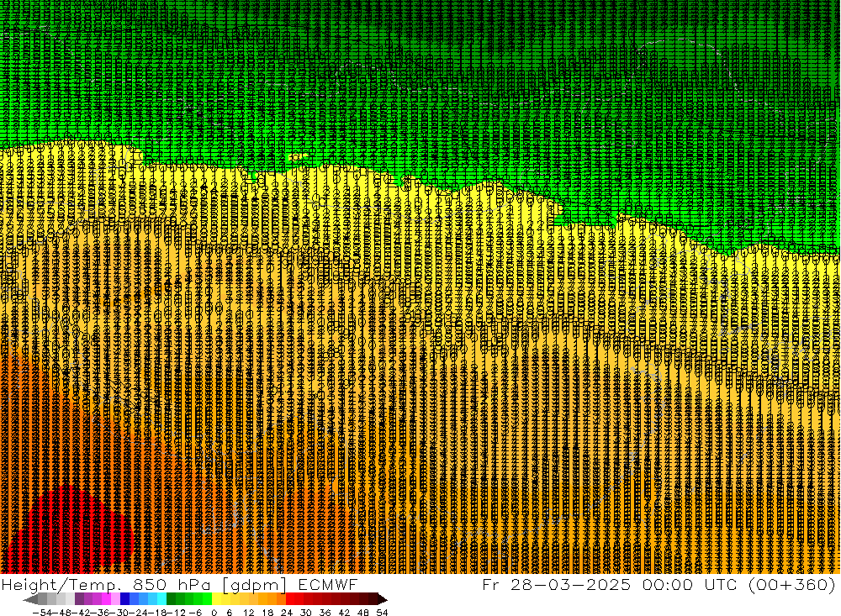Click the gray left arrow end of legend

(31, 599)
